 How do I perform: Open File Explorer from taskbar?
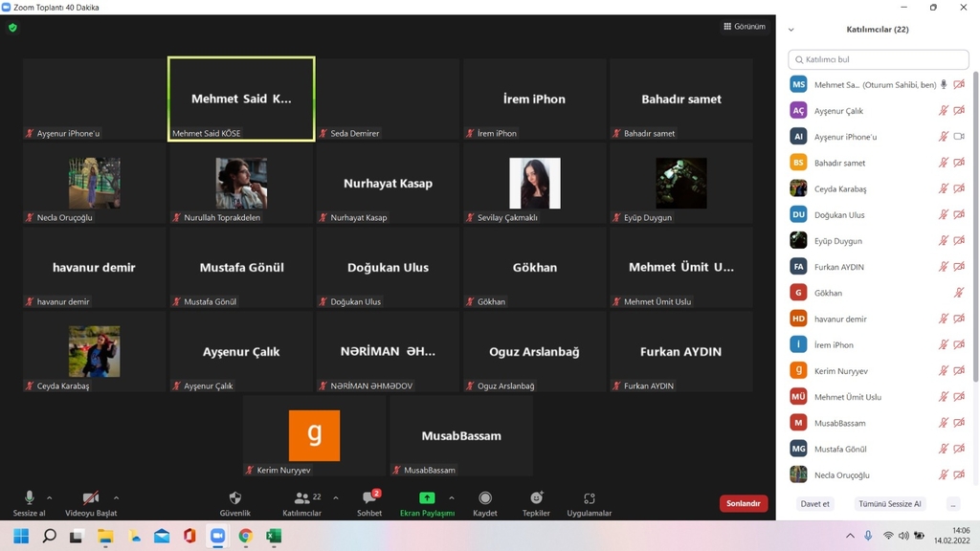point(105,536)
